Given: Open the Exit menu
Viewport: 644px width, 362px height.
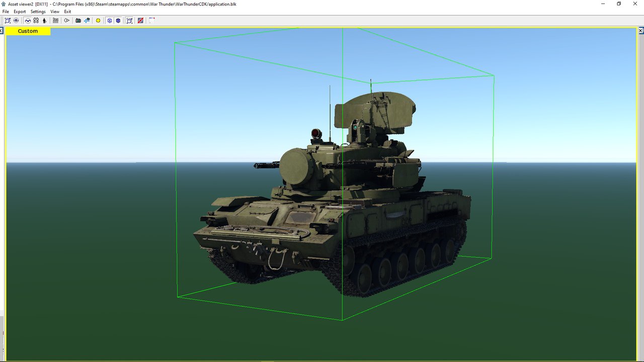Looking at the screenshot, I should click(x=67, y=12).
